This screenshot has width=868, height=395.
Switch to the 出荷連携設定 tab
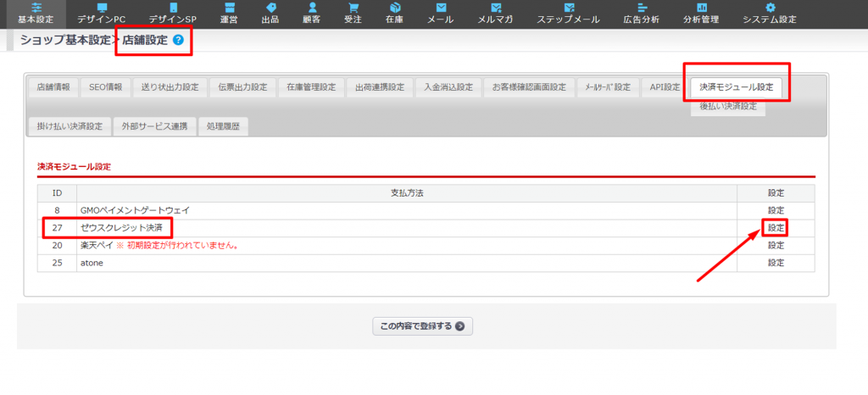(380, 87)
